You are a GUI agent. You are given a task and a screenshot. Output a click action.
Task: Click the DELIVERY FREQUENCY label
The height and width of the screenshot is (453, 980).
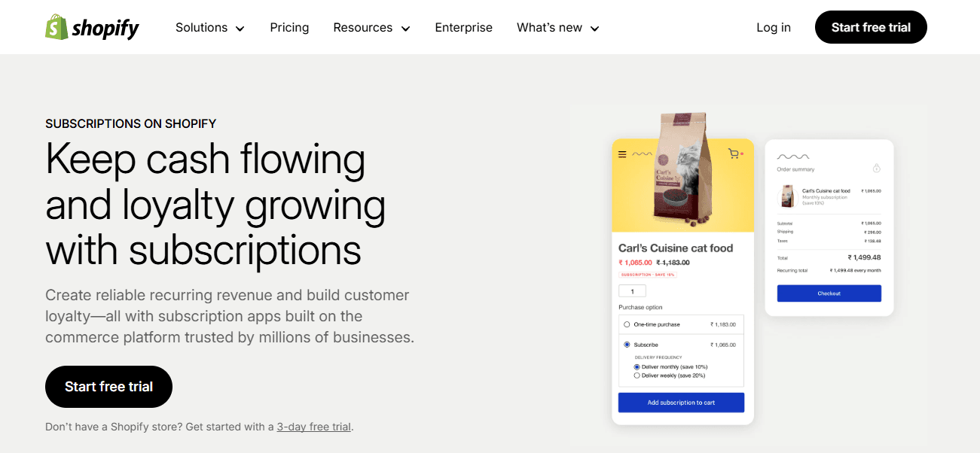click(x=658, y=357)
